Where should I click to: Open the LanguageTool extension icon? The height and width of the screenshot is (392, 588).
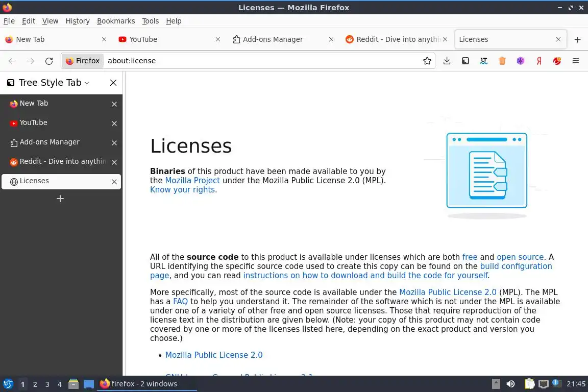[x=484, y=61]
